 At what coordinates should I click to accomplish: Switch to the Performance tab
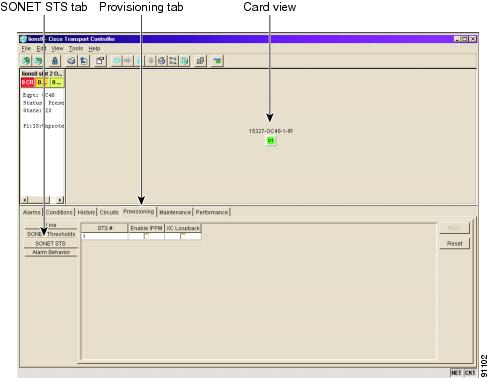[212, 212]
